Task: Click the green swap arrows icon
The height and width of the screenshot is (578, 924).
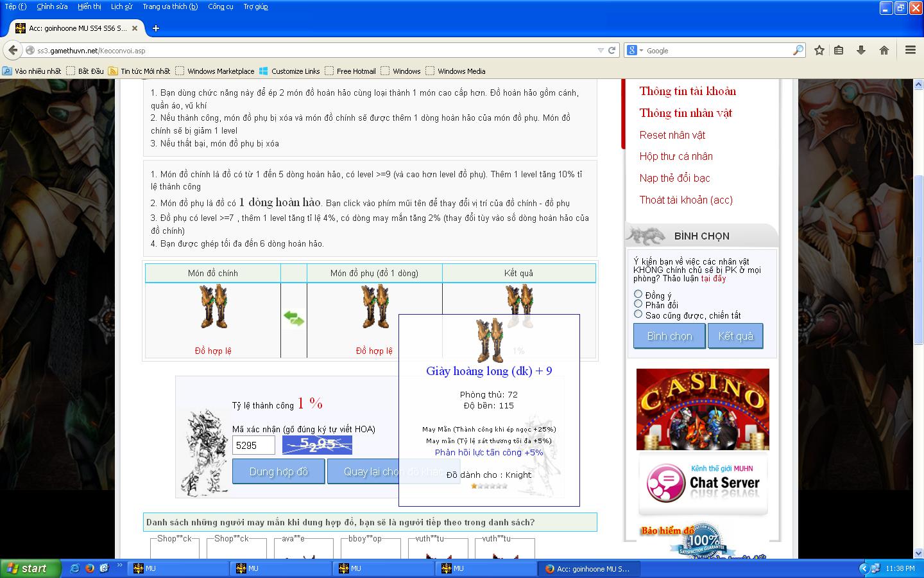Action: coord(294,318)
